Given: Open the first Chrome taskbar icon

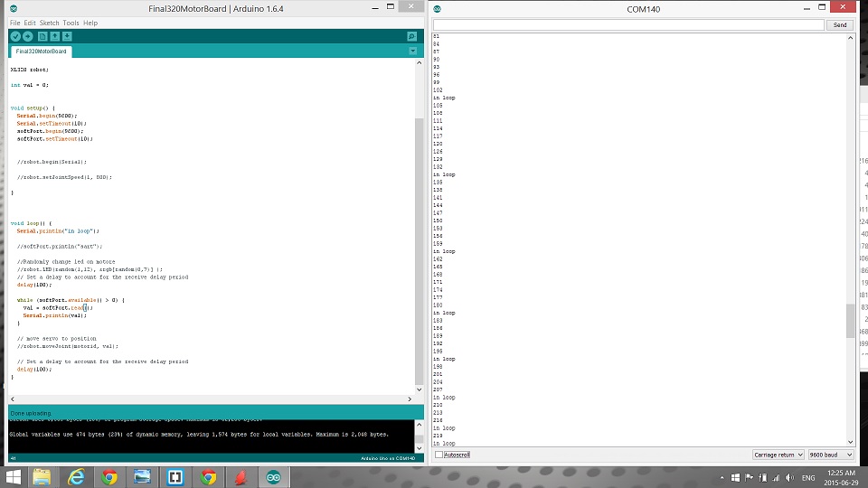Looking at the screenshot, I should [109, 477].
